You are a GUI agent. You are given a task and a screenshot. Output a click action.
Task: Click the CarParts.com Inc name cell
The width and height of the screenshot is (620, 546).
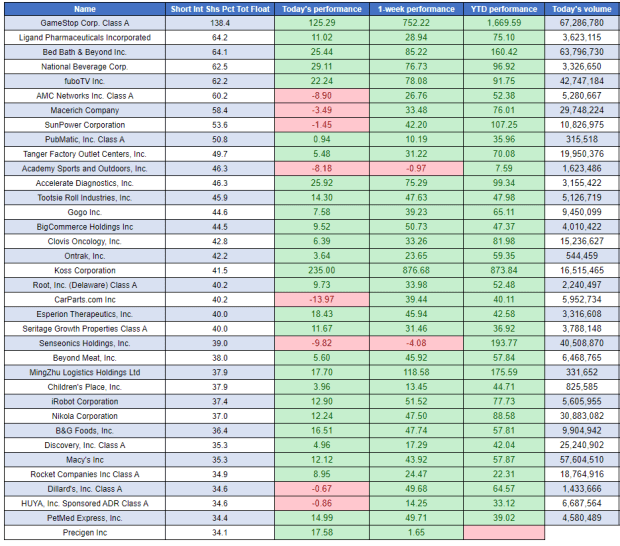(x=85, y=300)
